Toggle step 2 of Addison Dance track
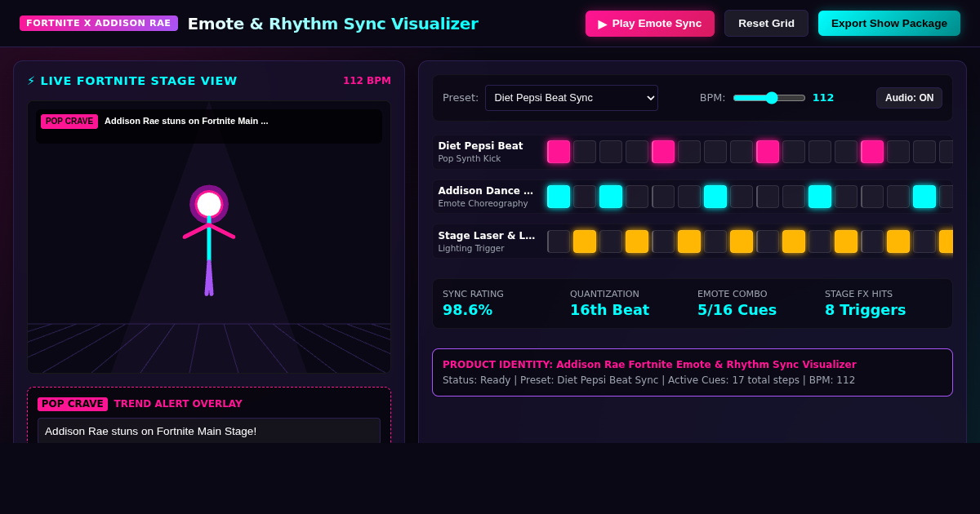The image size is (980, 514). point(585,197)
